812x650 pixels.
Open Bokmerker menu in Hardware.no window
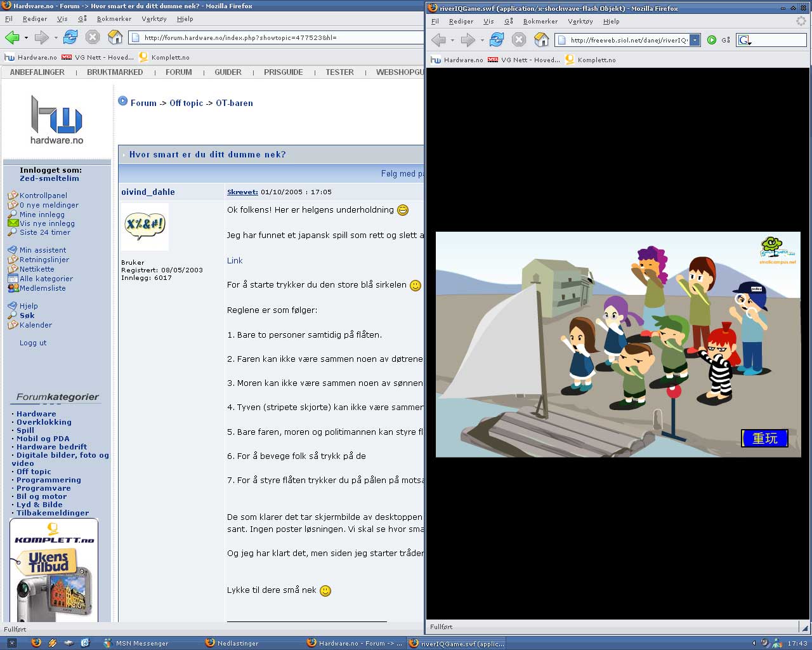pyautogui.click(x=114, y=18)
